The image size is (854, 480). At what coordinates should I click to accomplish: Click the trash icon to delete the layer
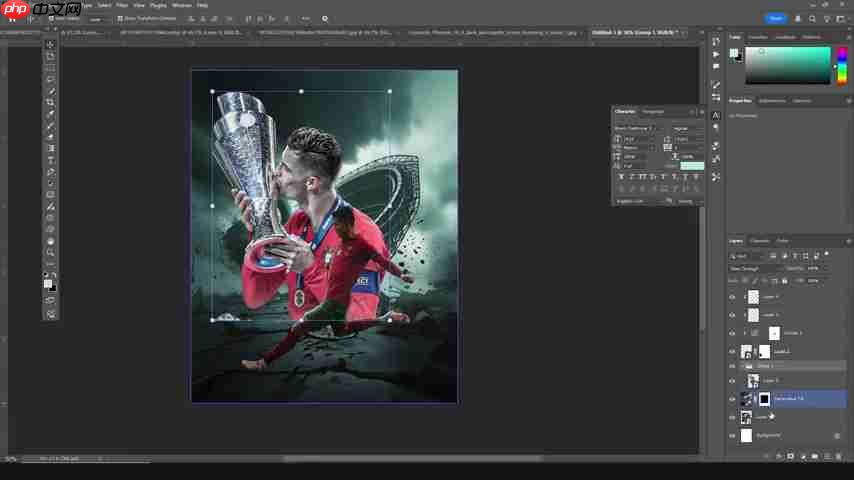(x=838, y=456)
